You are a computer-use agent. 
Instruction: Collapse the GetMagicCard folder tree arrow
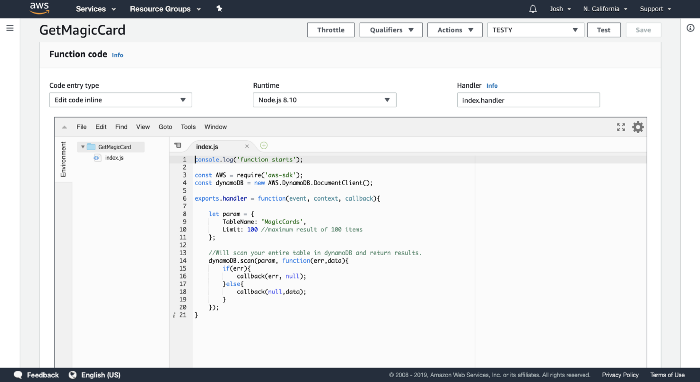click(x=83, y=147)
